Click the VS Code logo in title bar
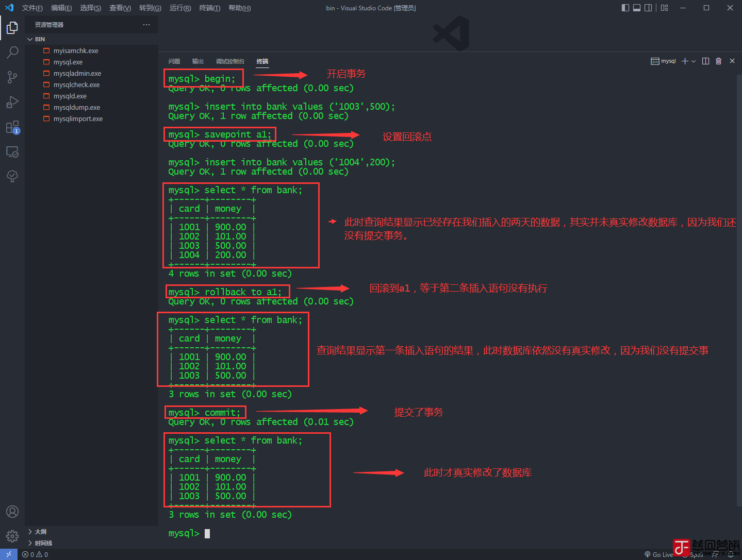The height and width of the screenshot is (560, 742). coord(9,8)
